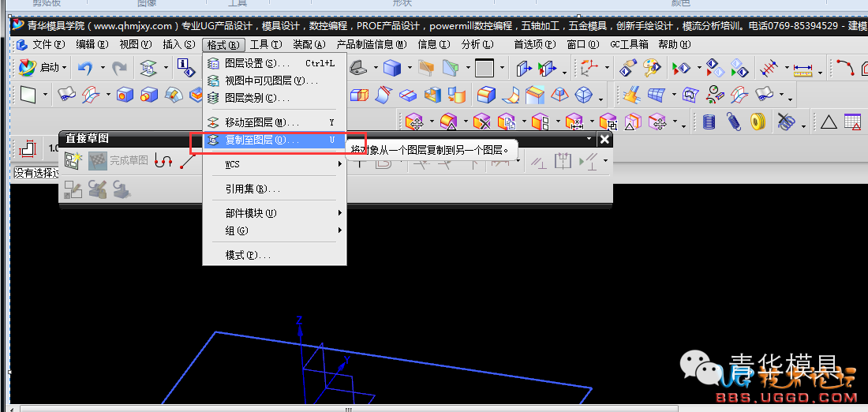Screen dimensions: 868x412
Task: Click the blue cylindrical spring coil icon
Action: tap(708, 122)
